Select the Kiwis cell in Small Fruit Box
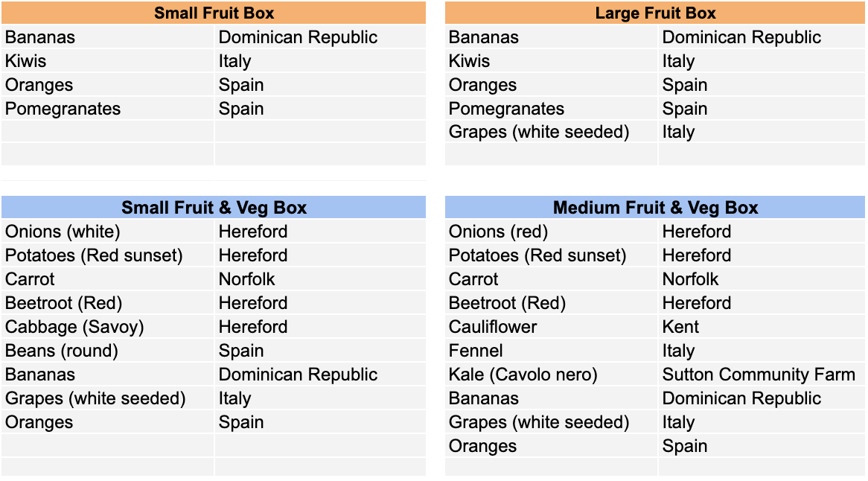 pyautogui.click(x=107, y=61)
